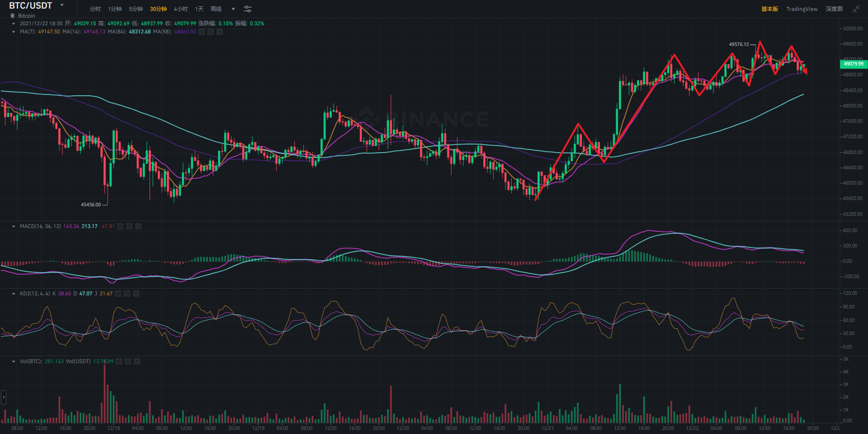The height and width of the screenshot is (434, 868).
Task: Remove the KDJ indicator with its X
Action: (x=136, y=294)
